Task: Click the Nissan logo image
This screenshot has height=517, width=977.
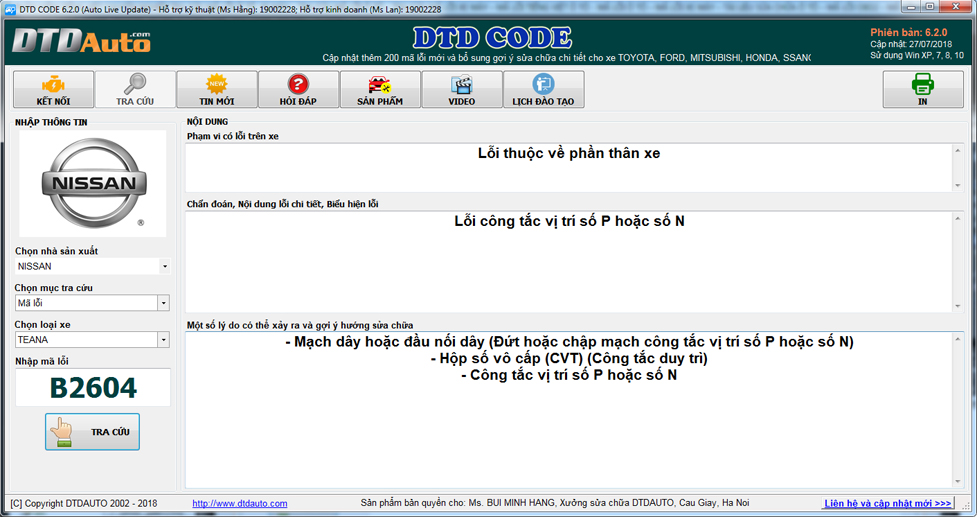Action: point(93,183)
